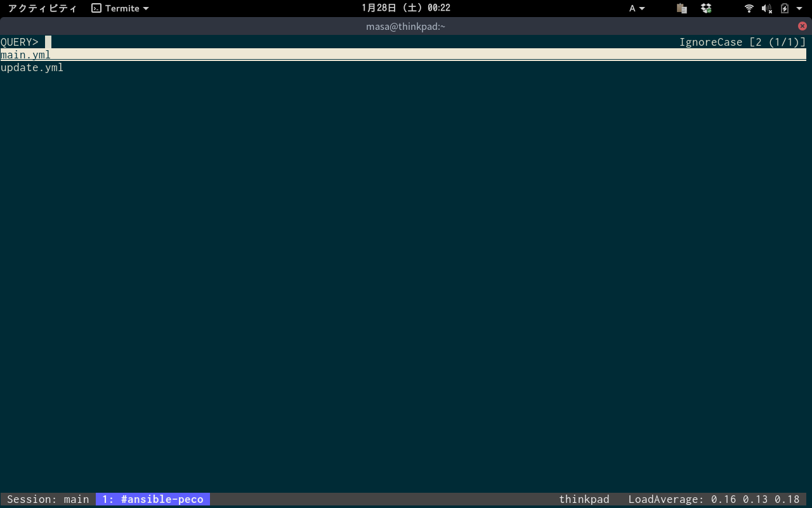Click the Wi-Fi status icon

[749, 8]
